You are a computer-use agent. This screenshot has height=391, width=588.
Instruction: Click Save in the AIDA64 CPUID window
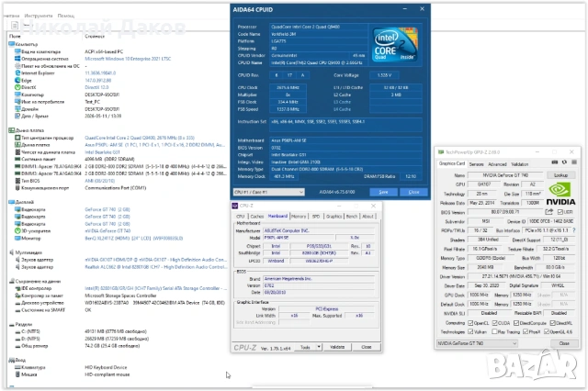(x=383, y=192)
